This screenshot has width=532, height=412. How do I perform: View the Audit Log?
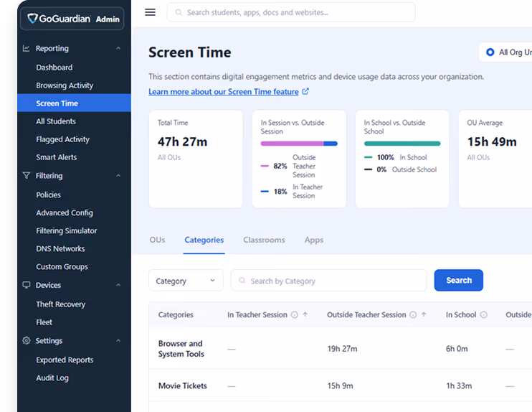point(52,378)
